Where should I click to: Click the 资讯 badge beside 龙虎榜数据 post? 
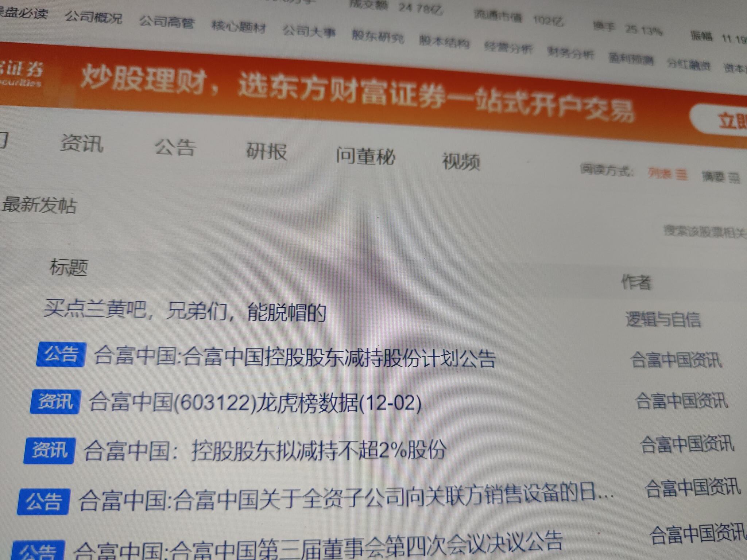pos(55,401)
